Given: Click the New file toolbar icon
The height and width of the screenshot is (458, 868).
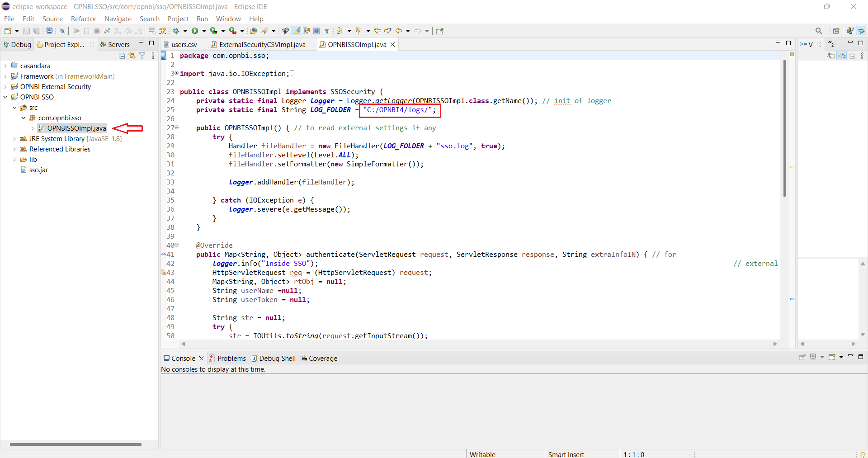Looking at the screenshot, I should point(8,31).
